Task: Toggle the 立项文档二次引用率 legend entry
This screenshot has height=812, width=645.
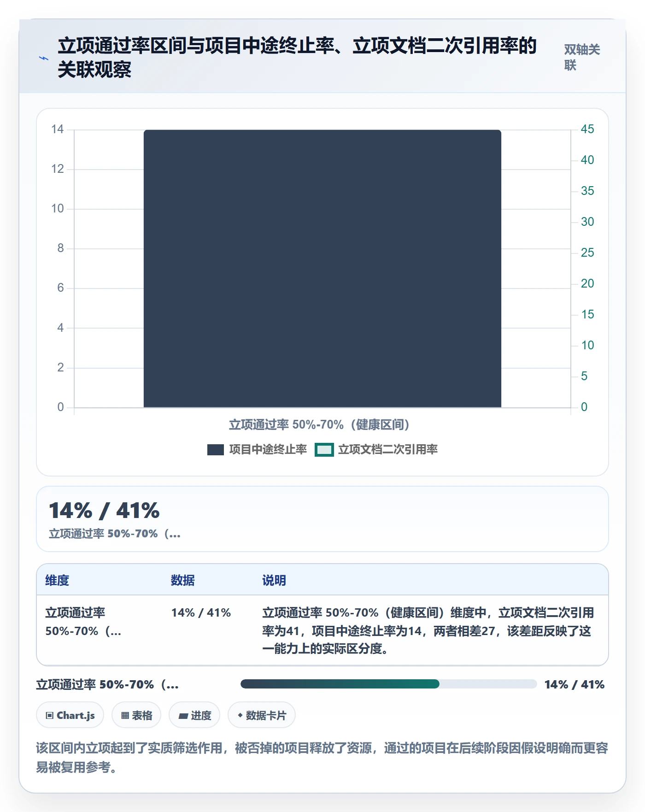Action: (376, 449)
